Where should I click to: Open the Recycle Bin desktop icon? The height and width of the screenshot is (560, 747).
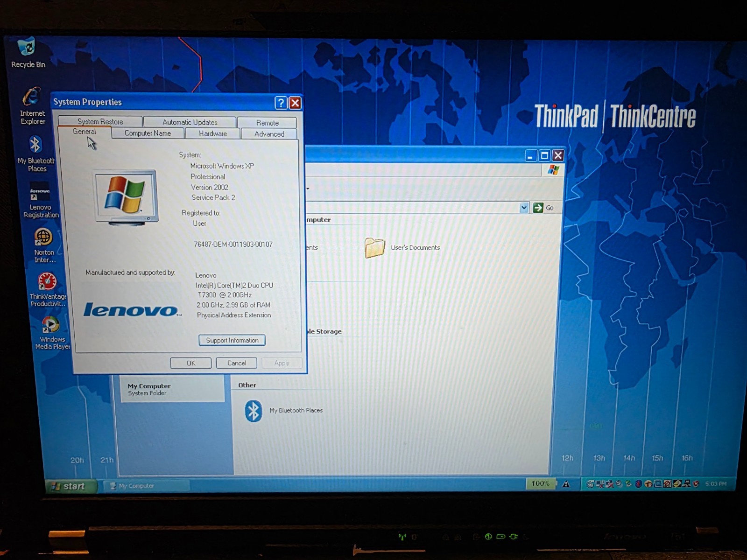28,53
